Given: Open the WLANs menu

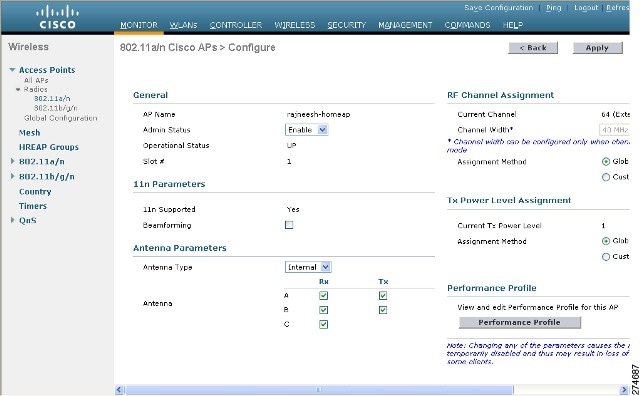Looking at the screenshot, I should tap(183, 25).
